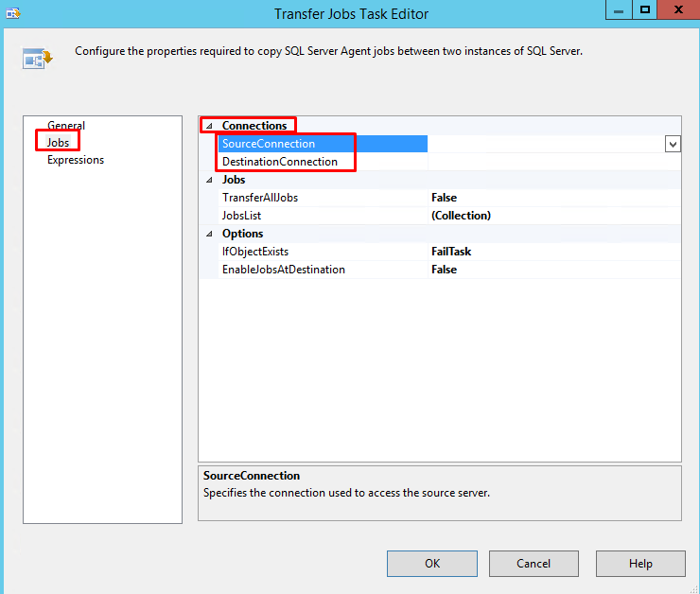Close the Transfer Jobs Task Editor window
700x594 pixels.
coord(675,10)
